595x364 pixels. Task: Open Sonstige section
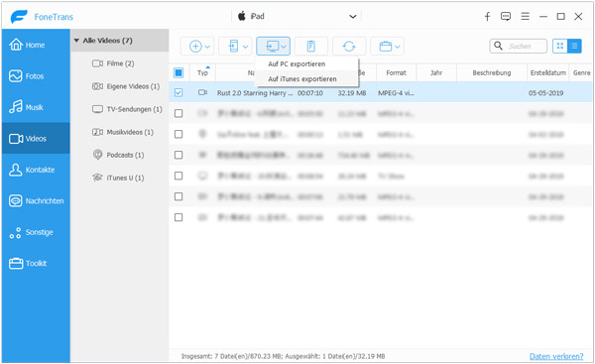point(36,232)
